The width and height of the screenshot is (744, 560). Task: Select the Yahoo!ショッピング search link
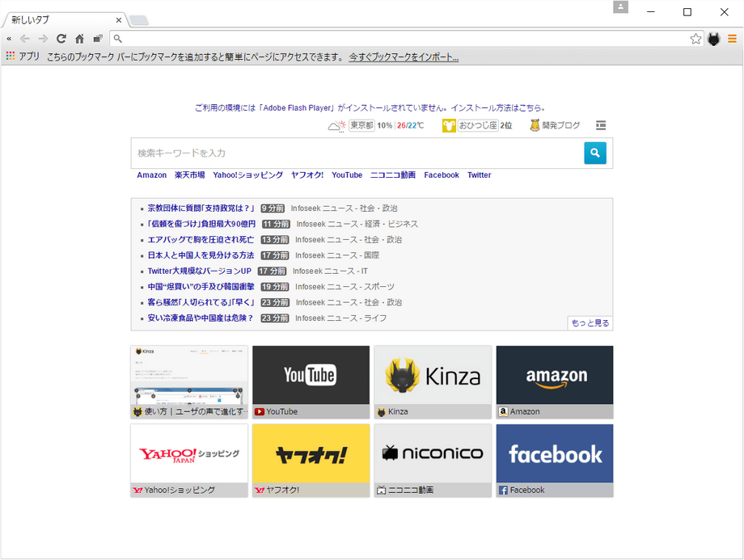248,175
